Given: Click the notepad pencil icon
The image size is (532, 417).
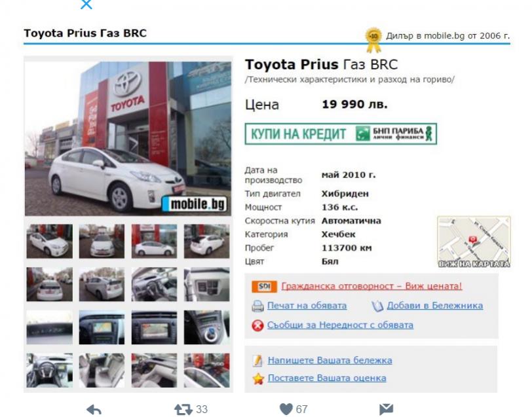Looking at the screenshot, I should [258, 361].
